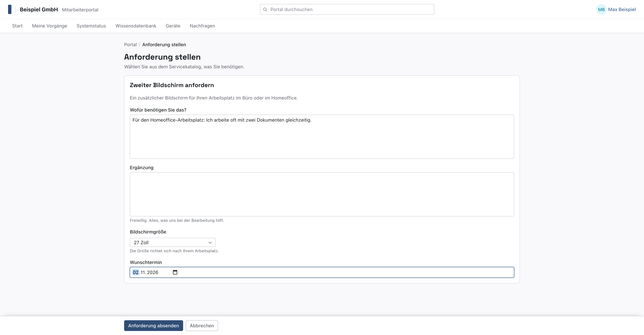Click the hint 'Freiwillig. Alles, was uns bei der Bearbeitung hilft.'
644x335 pixels.
tap(177, 220)
